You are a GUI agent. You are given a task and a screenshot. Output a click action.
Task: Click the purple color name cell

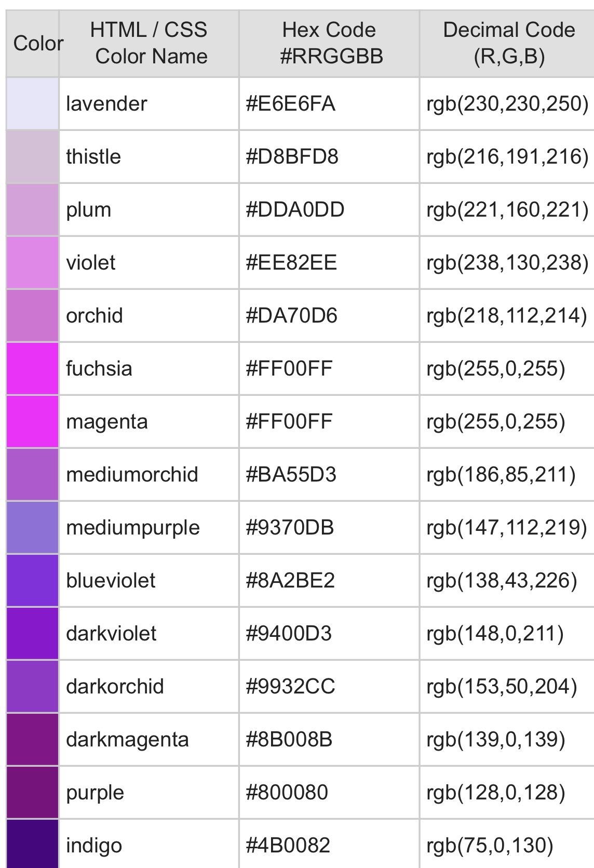(149, 792)
